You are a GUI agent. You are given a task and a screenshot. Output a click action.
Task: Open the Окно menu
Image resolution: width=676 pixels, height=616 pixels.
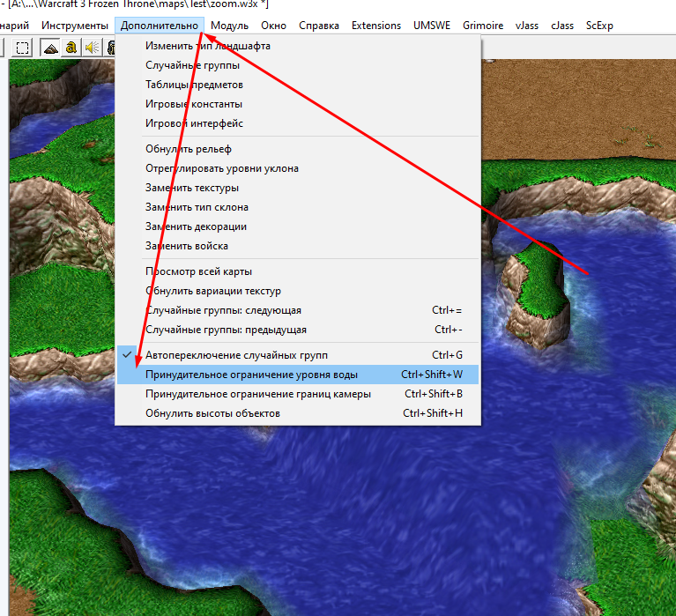pyautogui.click(x=273, y=26)
